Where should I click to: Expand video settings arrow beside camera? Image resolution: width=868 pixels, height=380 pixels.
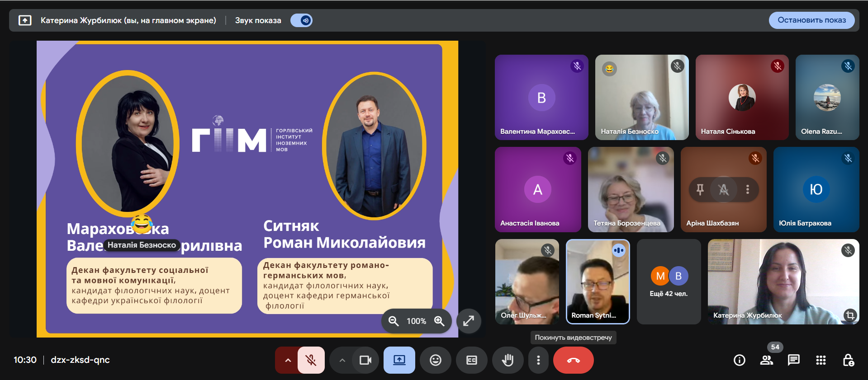point(342,360)
